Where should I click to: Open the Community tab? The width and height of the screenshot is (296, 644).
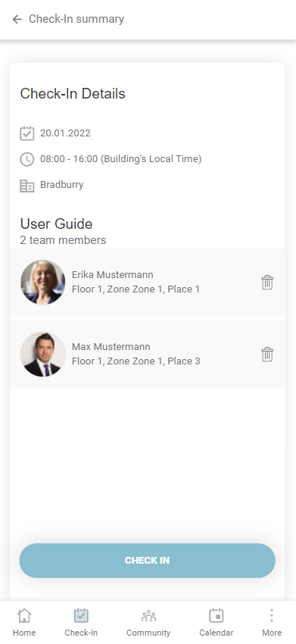pyautogui.click(x=148, y=622)
